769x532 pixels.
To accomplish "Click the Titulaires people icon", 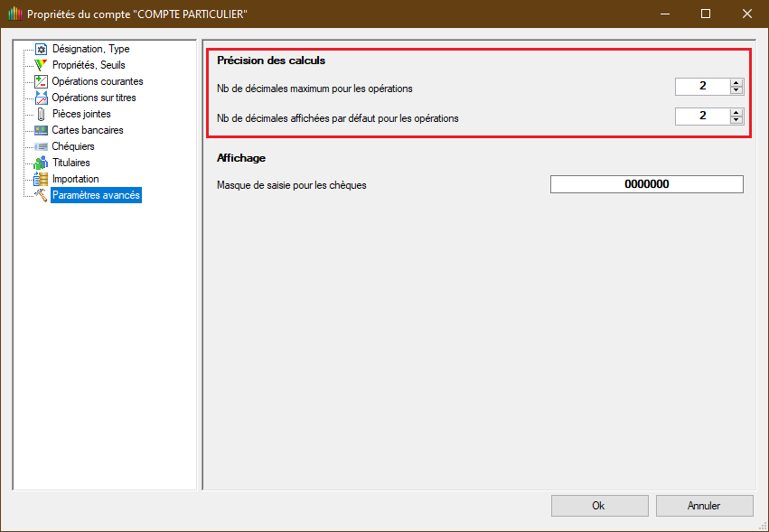I will coord(41,163).
